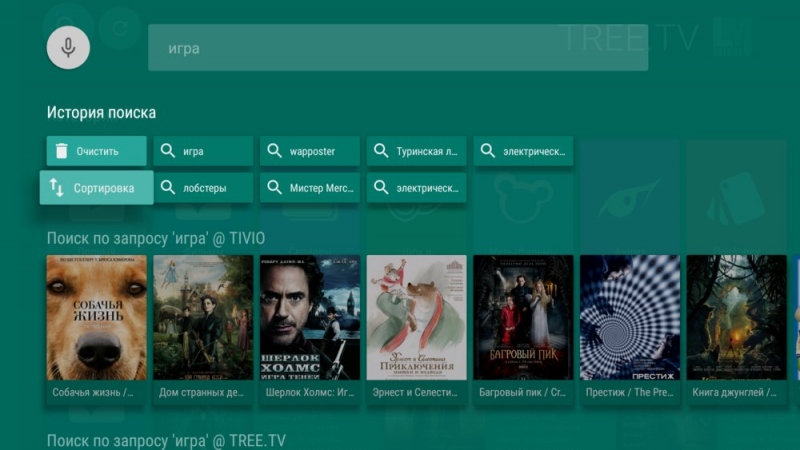Select the 'Мистер Мерс...' history entry
The width and height of the screenshot is (800, 450).
pyautogui.click(x=310, y=188)
